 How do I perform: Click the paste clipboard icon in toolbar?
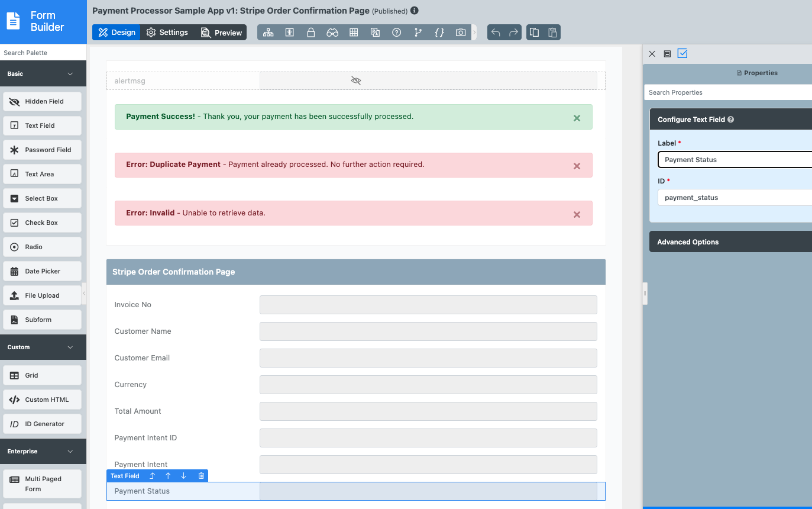click(x=552, y=33)
